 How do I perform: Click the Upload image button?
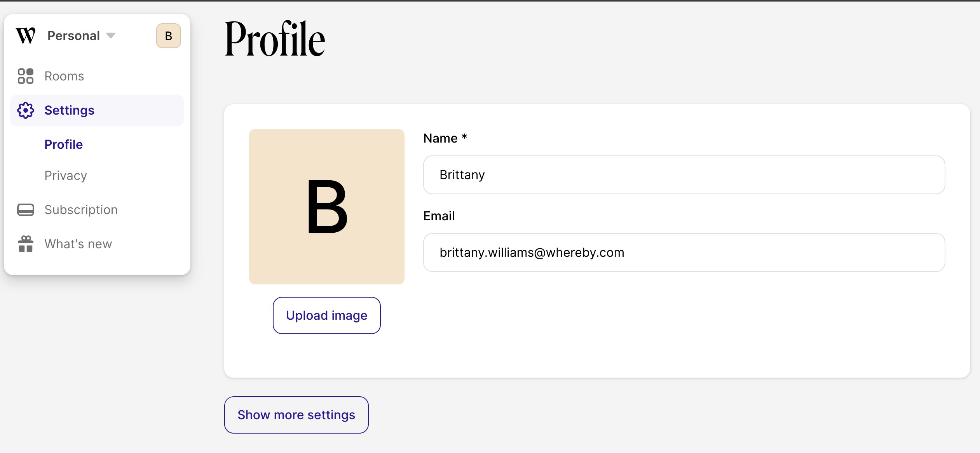[326, 315]
